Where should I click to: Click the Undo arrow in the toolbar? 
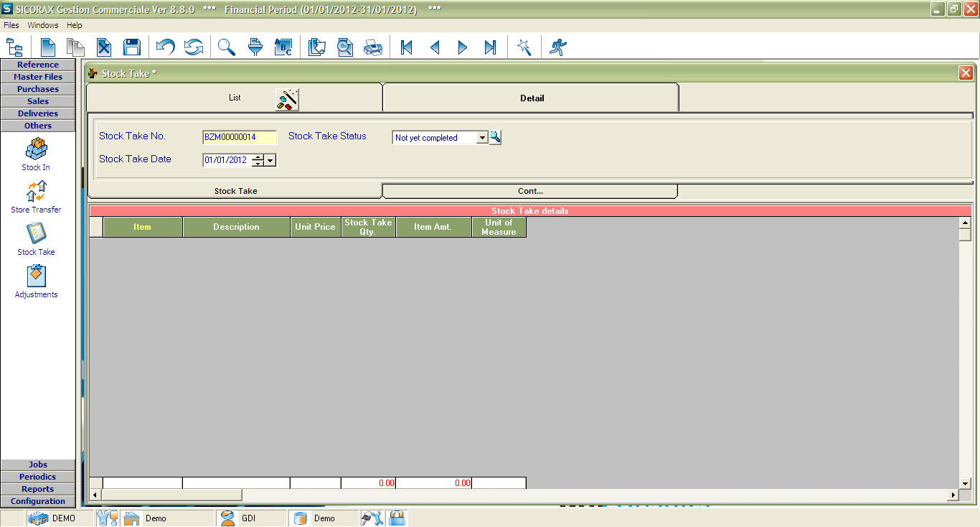165,47
